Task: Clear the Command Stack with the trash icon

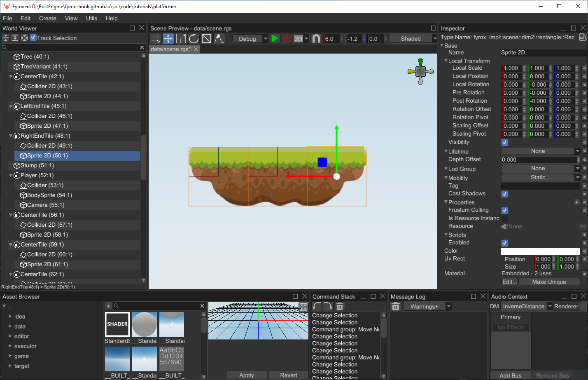Action: tap(339, 306)
